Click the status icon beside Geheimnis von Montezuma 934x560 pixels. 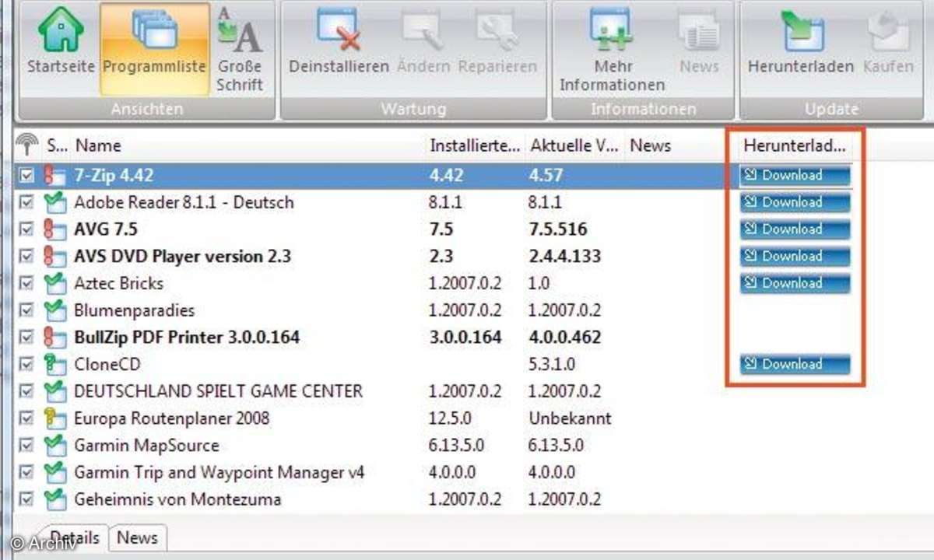pyautogui.click(x=54, y=499)
